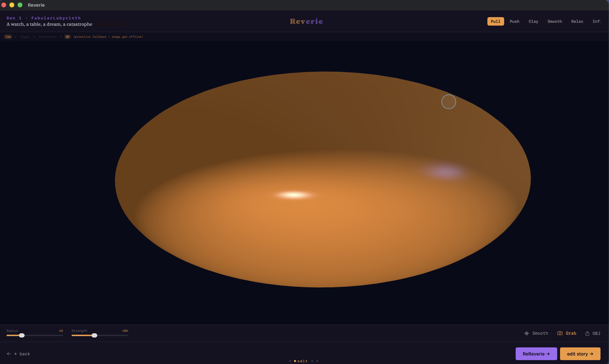
Task: Switch to the Clay sculpt mode
Action: point(533,21)
